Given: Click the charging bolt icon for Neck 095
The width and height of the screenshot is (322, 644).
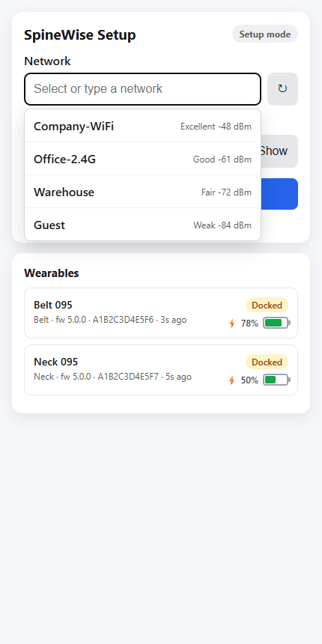Looking at the screenshot, I should pyautogui.click(x=232, y=380).
